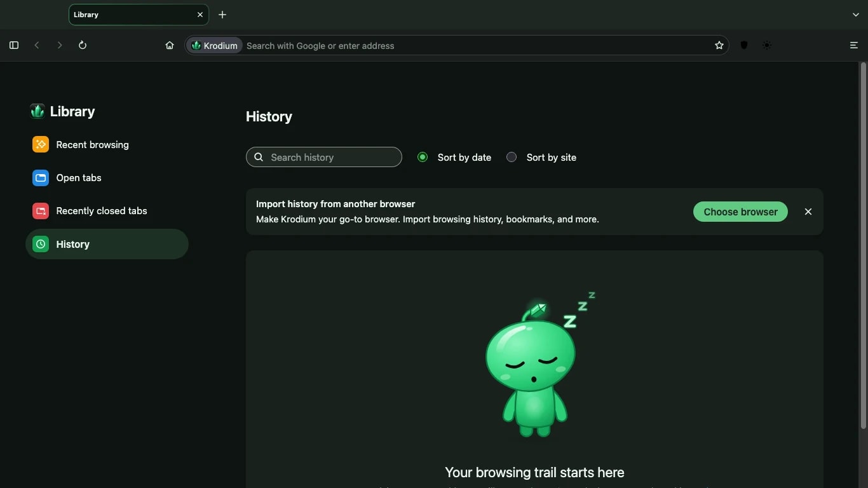Toggle the brightness theme icon

point(767,45)
